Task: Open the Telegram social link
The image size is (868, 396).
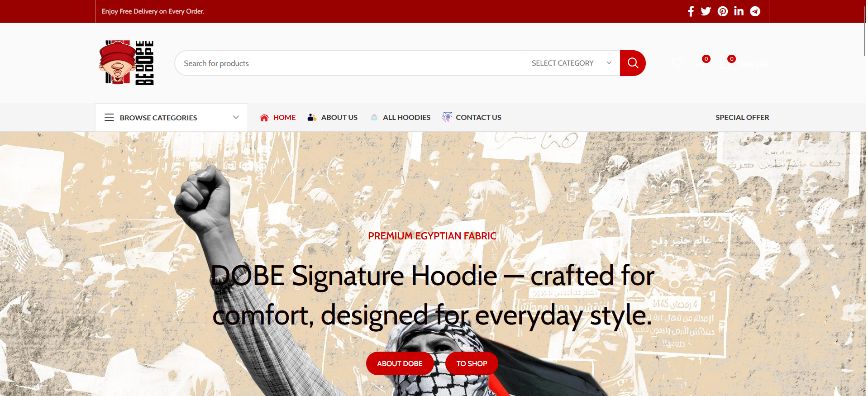Action: tap(755, 11)
